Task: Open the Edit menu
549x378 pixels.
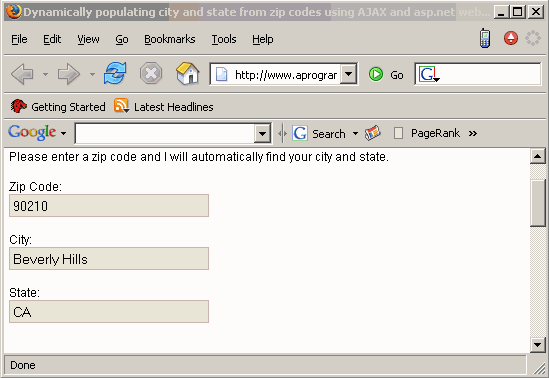Action: (52, 39)
